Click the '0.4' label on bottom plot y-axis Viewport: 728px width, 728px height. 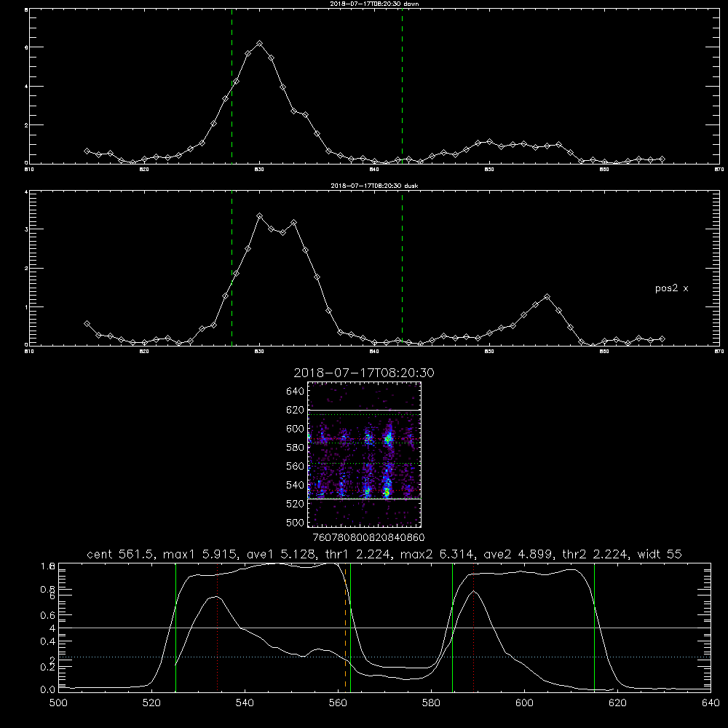[x=48, y=641]
